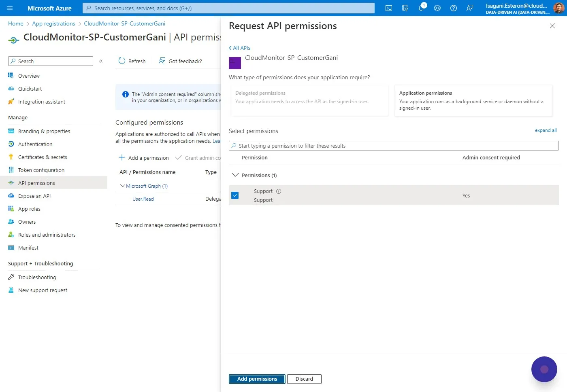The height and width of the screenshot is (392, 567).
Task: Open the notifications bell
Action: tap(421, 8)
